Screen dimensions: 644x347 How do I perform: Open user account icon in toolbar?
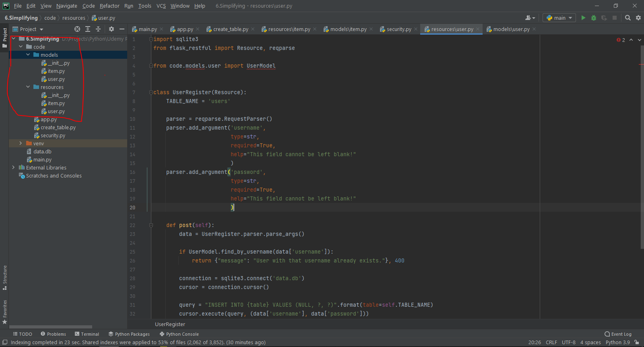pos(530,18)
